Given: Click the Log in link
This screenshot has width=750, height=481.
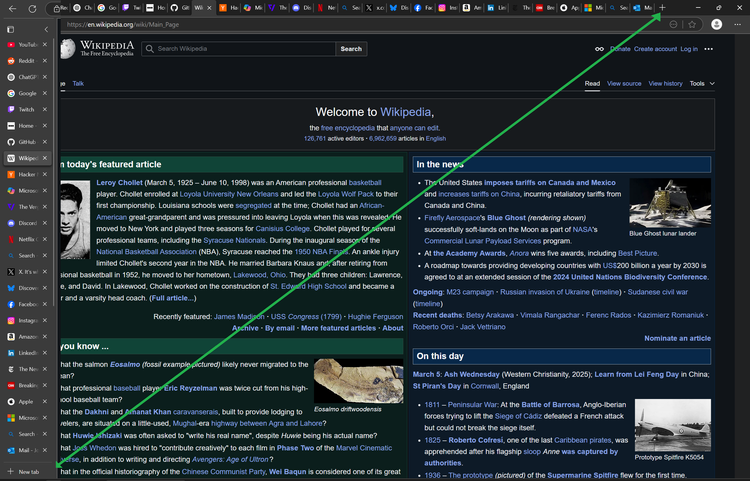Looking at the screenshot, I should click(x=689, y=49).
